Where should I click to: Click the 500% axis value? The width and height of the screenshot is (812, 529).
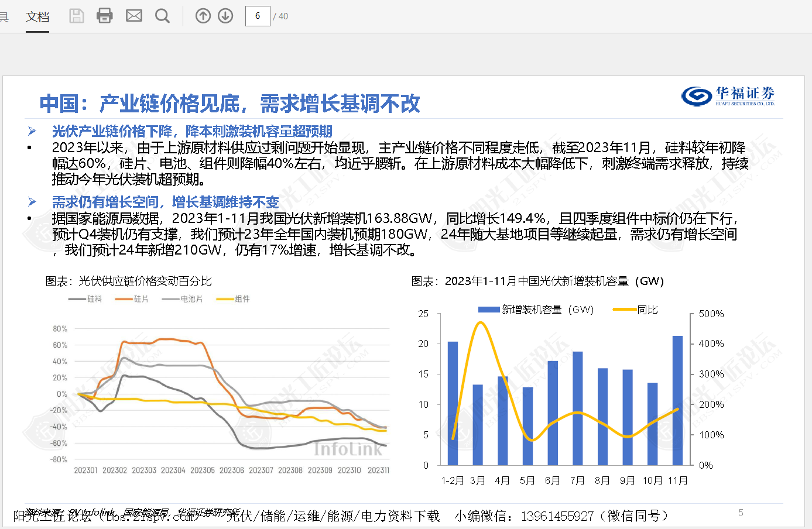(x=711, y=314)
